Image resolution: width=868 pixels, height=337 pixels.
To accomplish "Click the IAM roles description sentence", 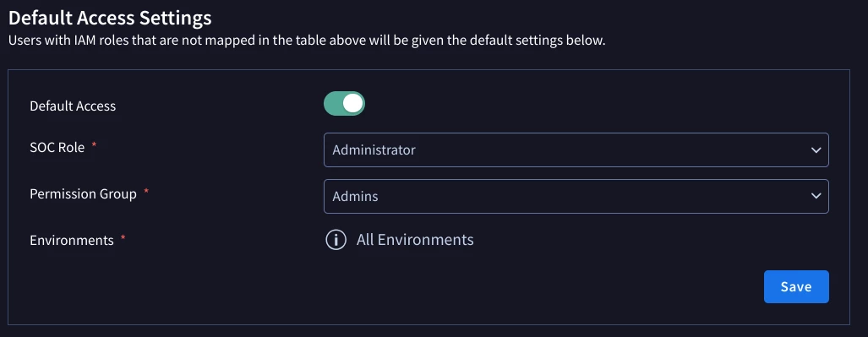I will click(307, 41).
